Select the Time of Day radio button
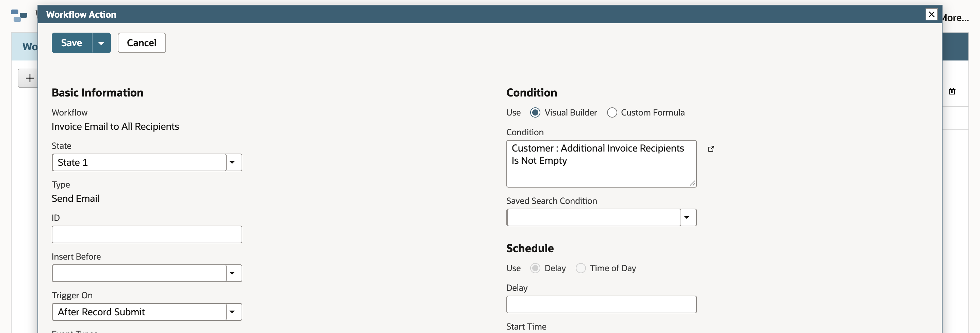 [x=580, y=268]
